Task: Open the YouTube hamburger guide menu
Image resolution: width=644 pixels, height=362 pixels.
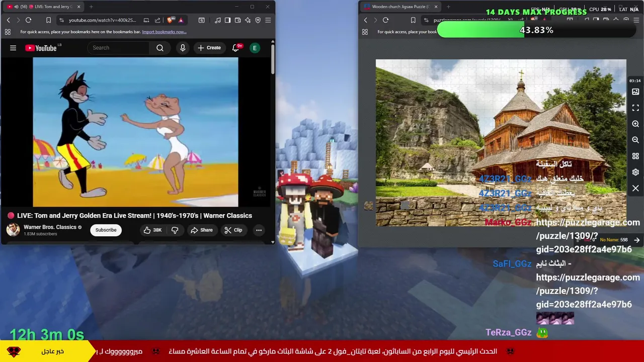Action: click(x=13, y=48)
